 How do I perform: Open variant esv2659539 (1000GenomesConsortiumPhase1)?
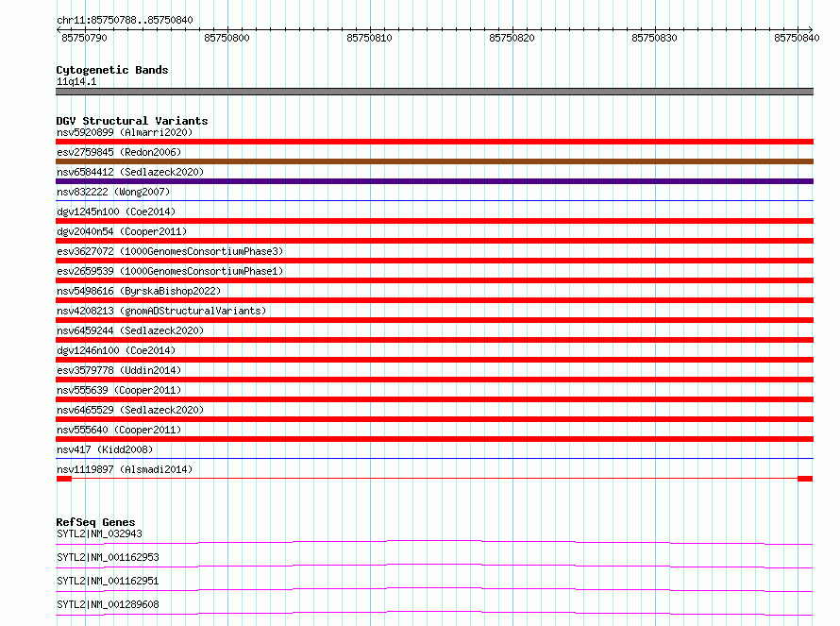(170, 271)
